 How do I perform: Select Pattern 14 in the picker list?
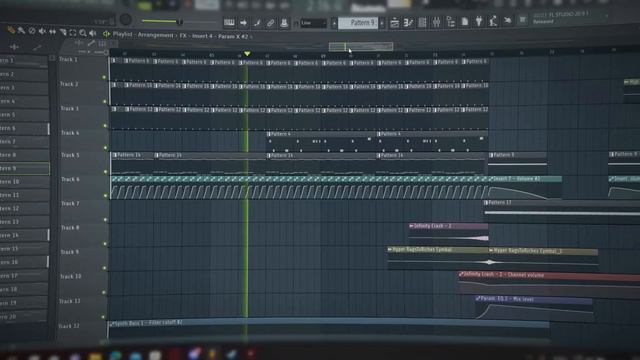24,235
